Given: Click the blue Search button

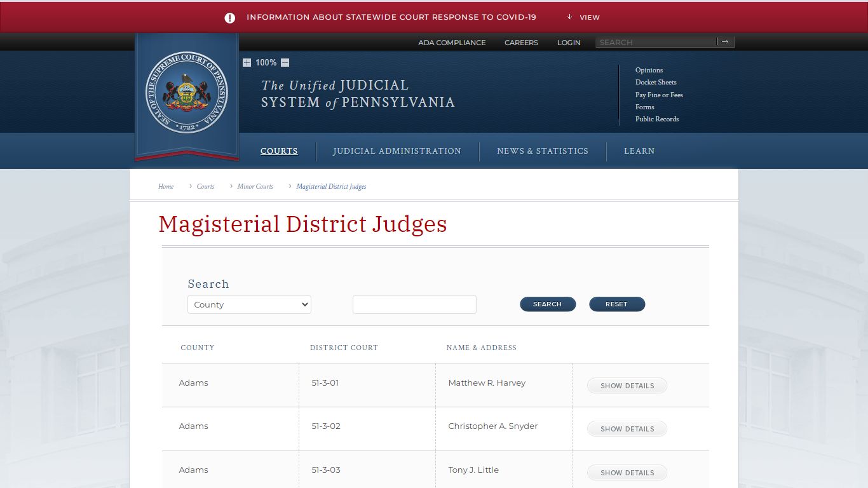Looking at the screenshot, I should (548, 304).
